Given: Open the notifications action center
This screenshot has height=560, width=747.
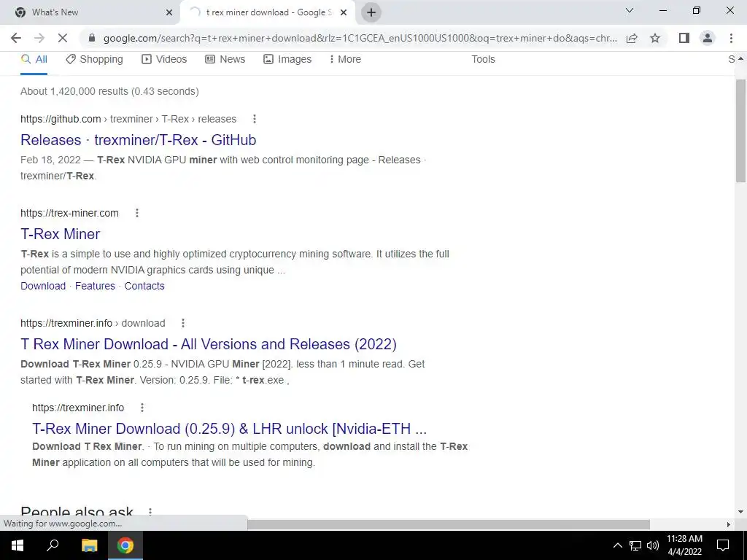Looking at the screenshot, I should [723, 545].
